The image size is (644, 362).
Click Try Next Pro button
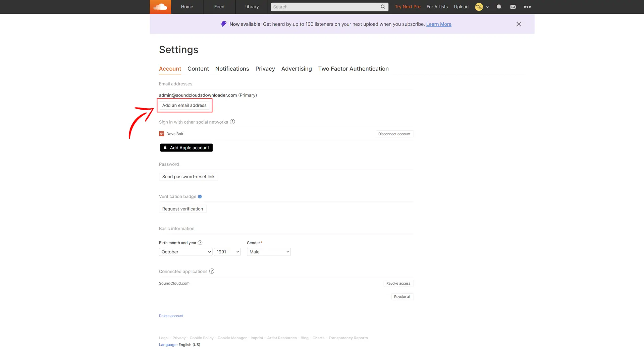pyautogui.click(x=408, y=7)
